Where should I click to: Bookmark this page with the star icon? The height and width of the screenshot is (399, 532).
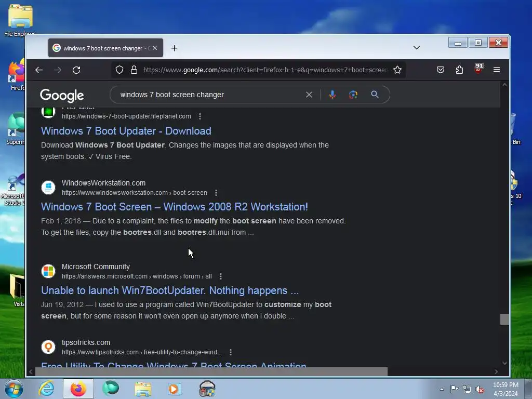pyautogui.click(x=397, y=70)
